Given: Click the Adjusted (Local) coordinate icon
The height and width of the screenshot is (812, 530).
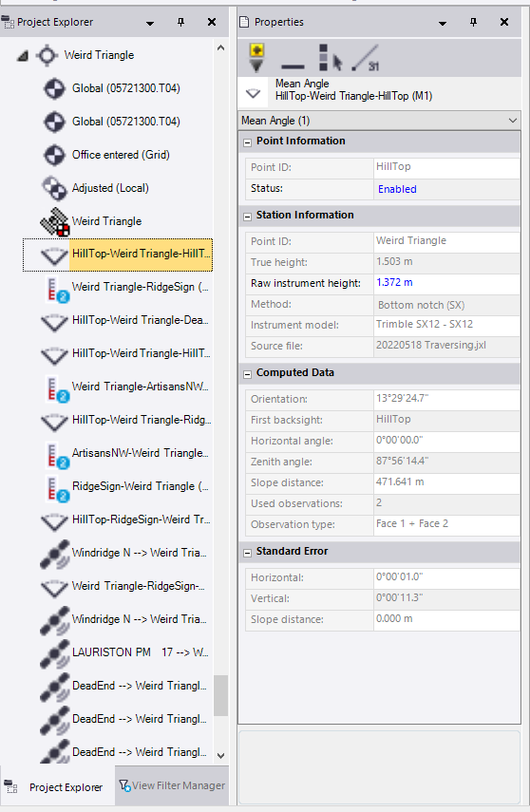Looking at the screenshot, I should [x=54, y=188].
